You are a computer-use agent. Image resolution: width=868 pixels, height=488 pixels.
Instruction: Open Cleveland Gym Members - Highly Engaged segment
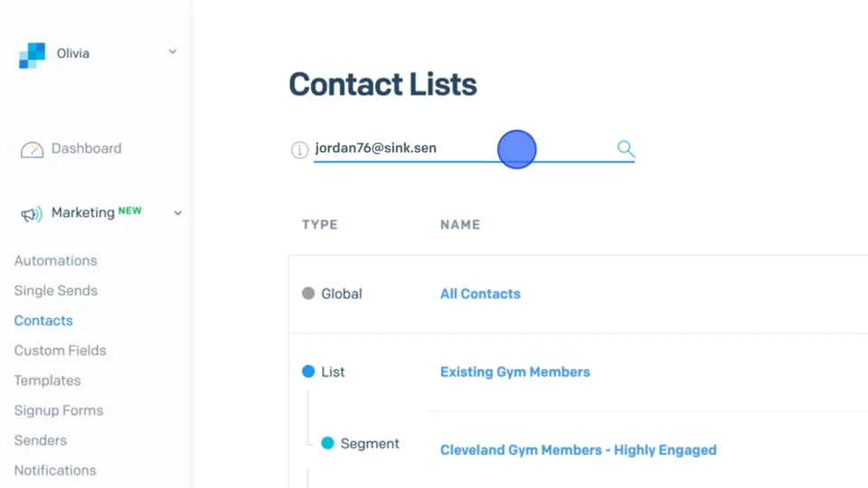(578, 450)
